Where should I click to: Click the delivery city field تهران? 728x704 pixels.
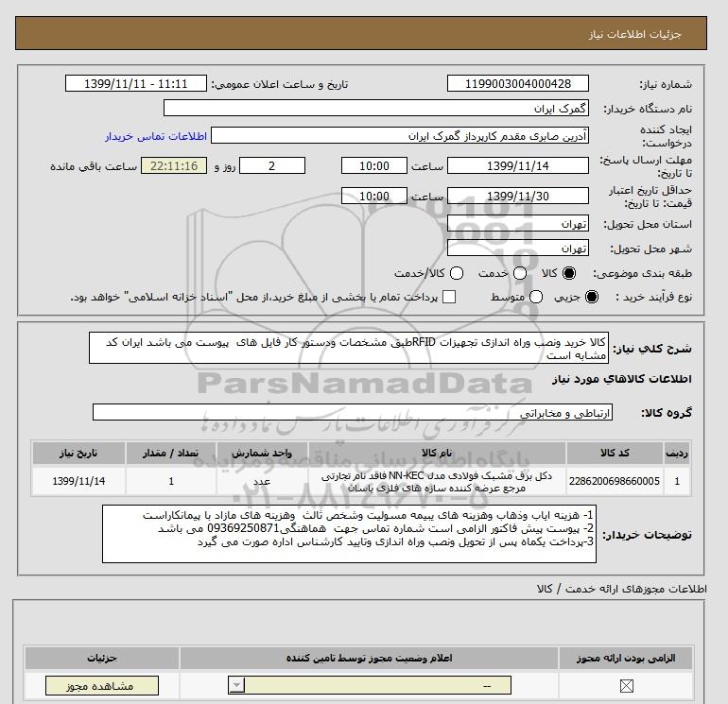[518, 249]
